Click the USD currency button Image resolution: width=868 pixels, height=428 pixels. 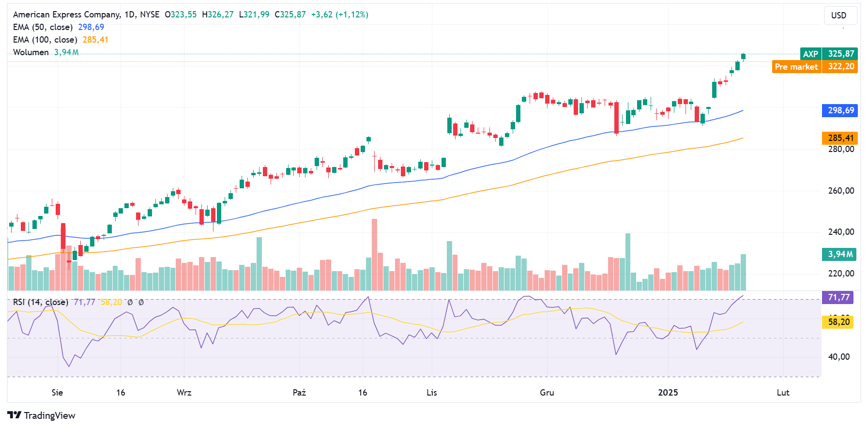click(x=840, y=15)
